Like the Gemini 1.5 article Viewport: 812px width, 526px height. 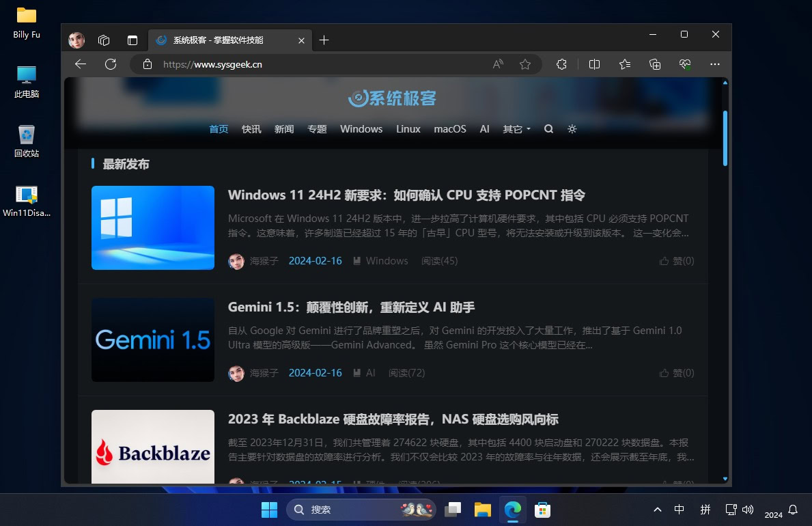pos(676,372)
